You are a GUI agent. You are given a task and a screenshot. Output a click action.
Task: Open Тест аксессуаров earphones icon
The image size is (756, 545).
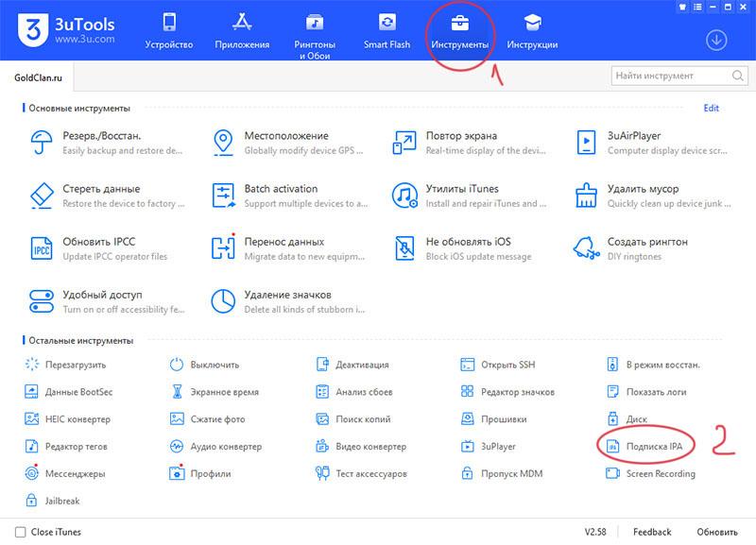[322, 473]
